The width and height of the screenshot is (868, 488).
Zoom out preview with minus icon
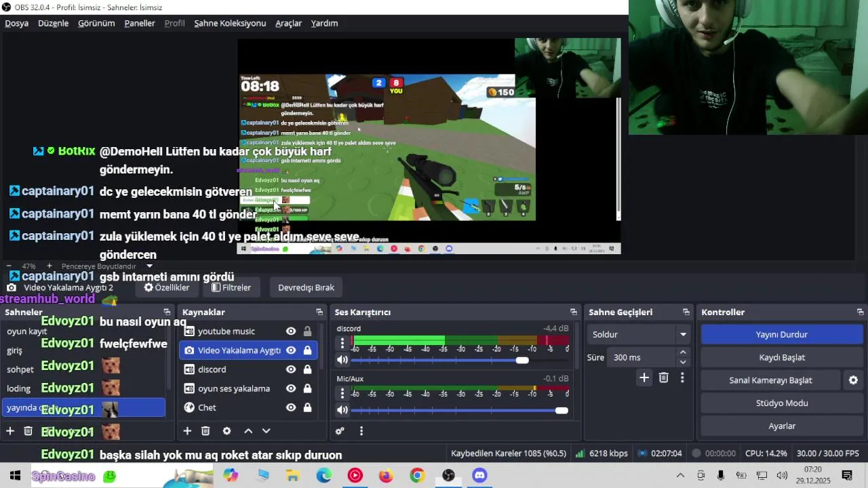(8, 266)
